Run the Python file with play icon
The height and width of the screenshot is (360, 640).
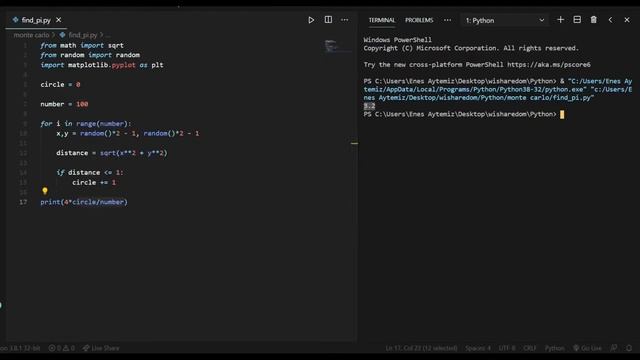311,20
